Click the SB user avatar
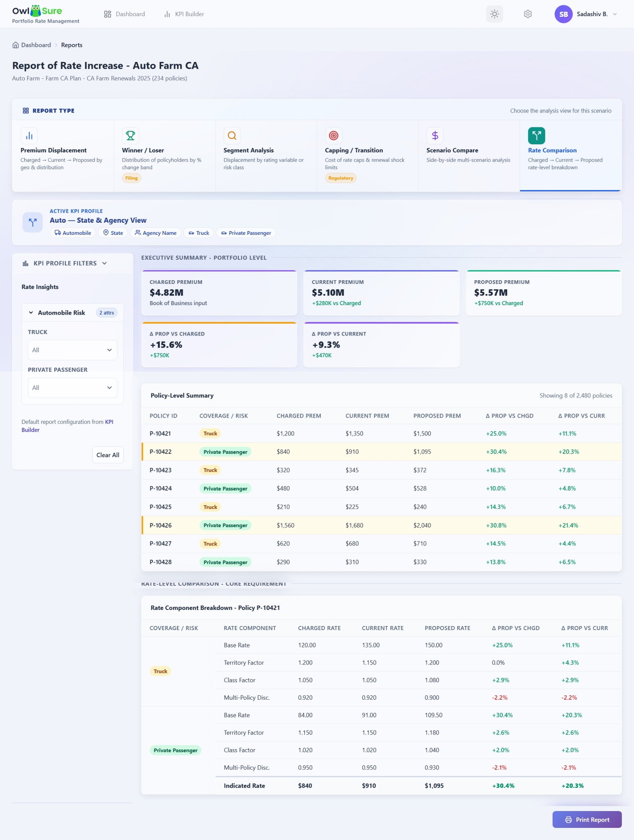The height and width of the screenshot is (840, 634). (563, 14)
